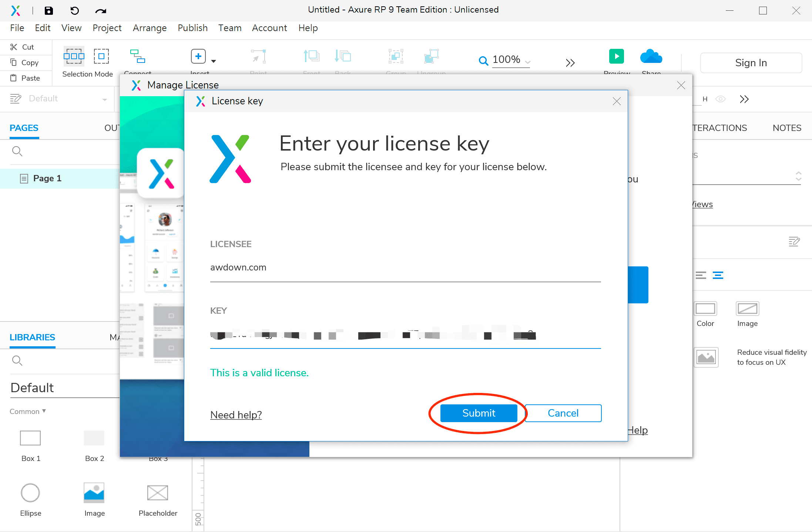Open the Need help? link

pos(236,415)
